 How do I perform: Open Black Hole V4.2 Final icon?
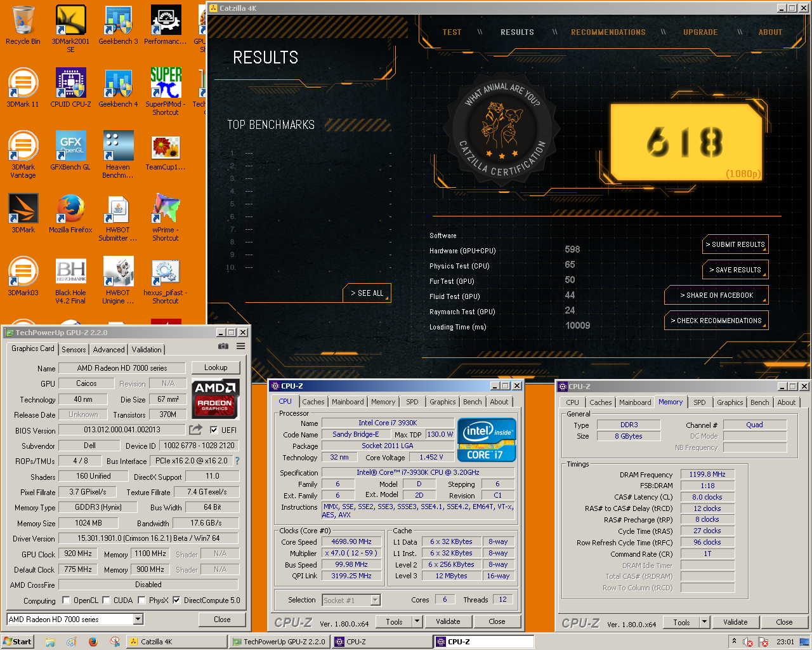(70, 280)
